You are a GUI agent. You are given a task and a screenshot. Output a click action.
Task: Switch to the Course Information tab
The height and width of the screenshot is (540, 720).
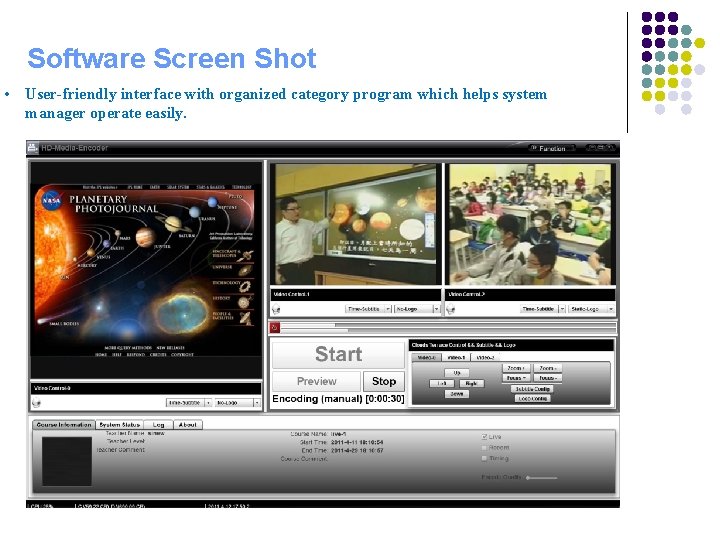(64, 425)
